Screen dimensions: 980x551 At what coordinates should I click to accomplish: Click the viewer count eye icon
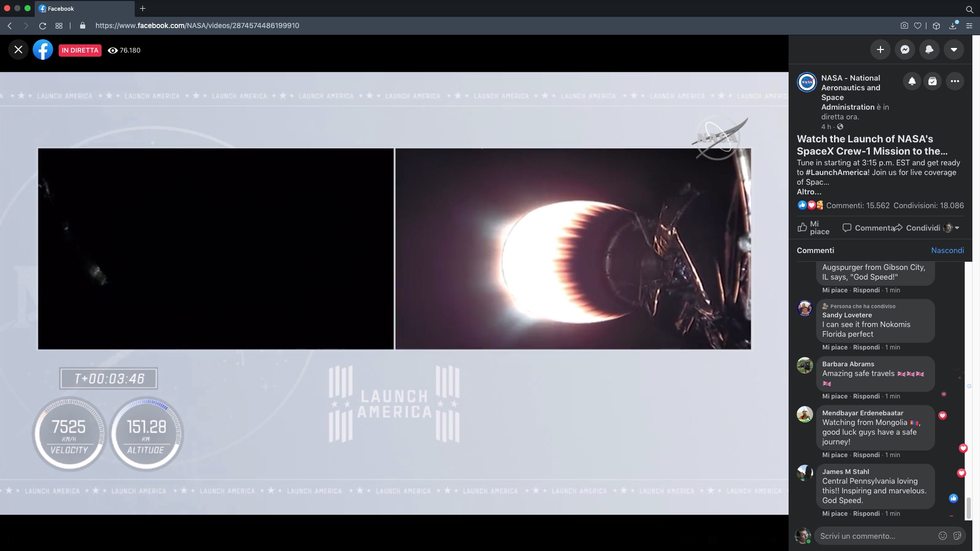pos(113,50)
